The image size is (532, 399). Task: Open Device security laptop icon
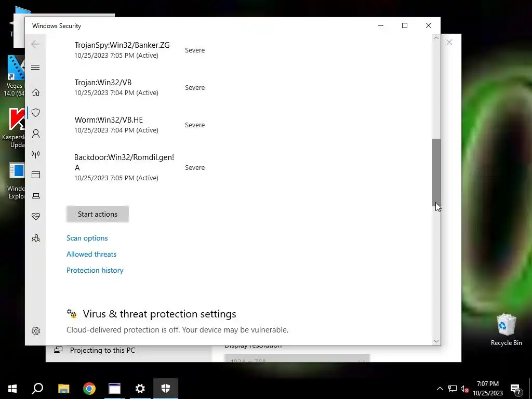coord(36,196)
